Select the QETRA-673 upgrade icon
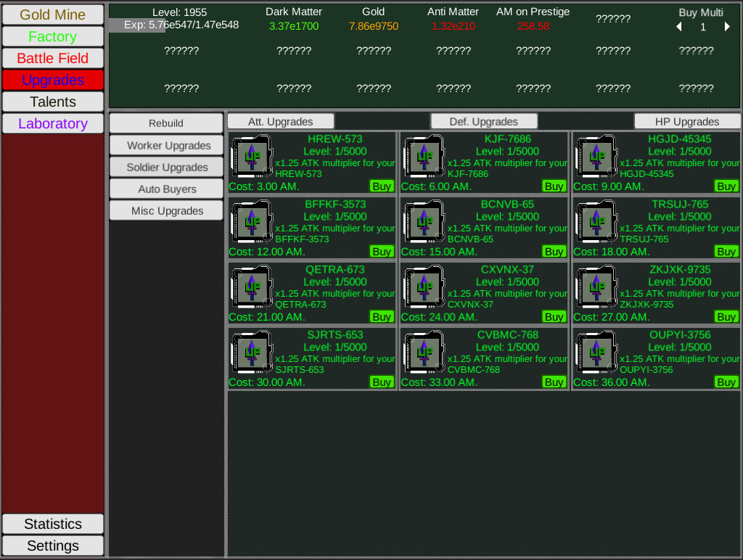This screenshot has height=560, width=743. pos(251,287)
